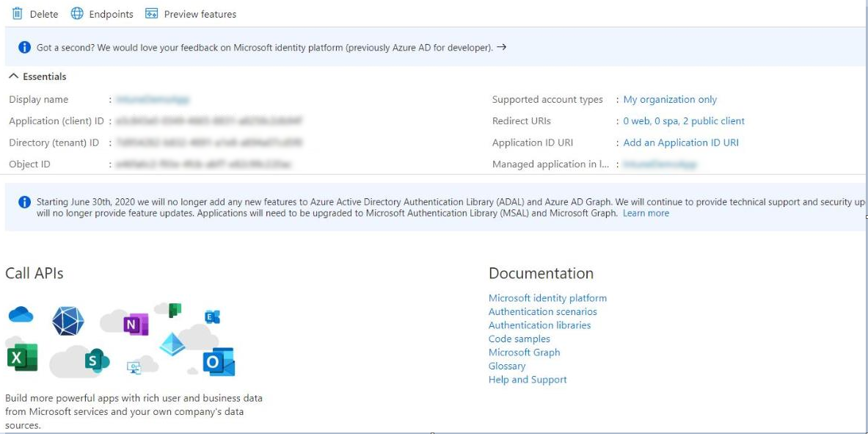
Task: Open feedback arrow in the banner
Action: coord(501,47)
